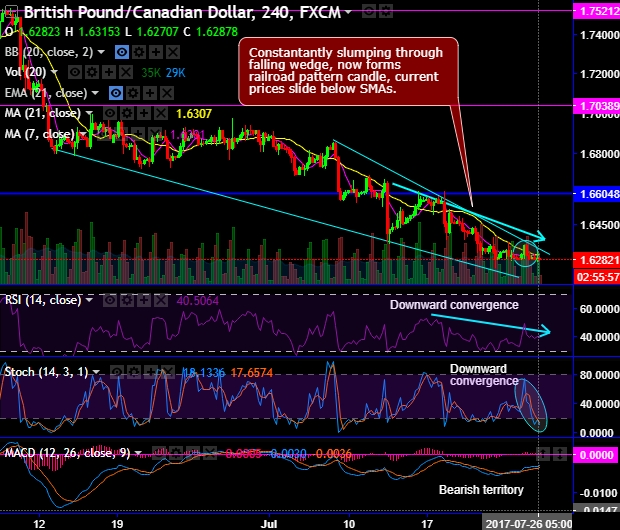The height and width of the screenshot is (530, 620).
Task: Remove the MACD indicator using its X icon
Action: tap(210, 453)
